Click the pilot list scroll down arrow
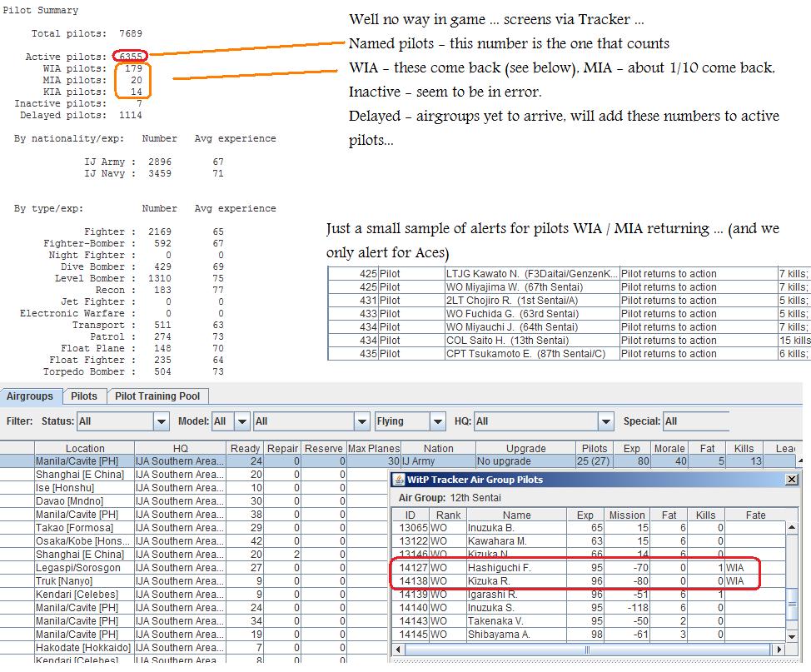The width and height of the screenshot is (811, 672). click(791, 637)
